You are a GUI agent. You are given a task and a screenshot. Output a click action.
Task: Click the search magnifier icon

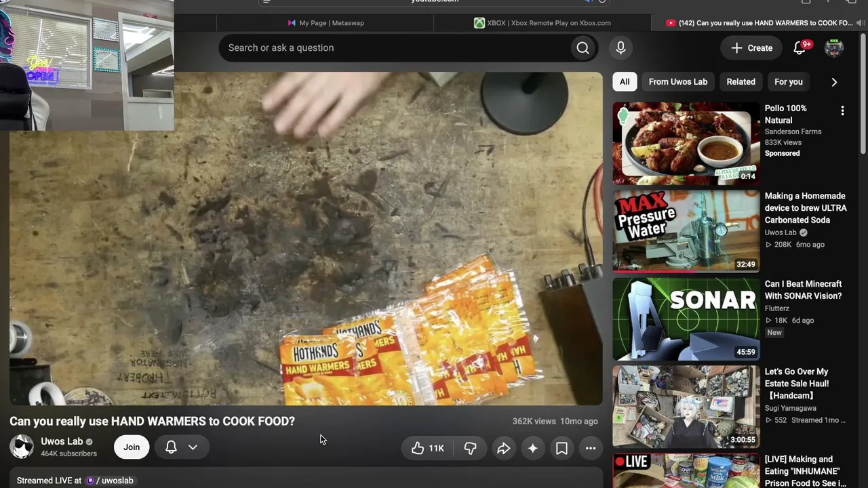[583, 47]
